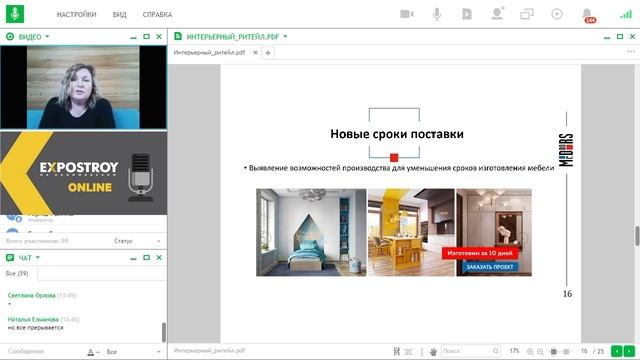Screen dimensions: 640x360
Task: Toggle the camera from the top toolbar
Action: pos(407,14)
